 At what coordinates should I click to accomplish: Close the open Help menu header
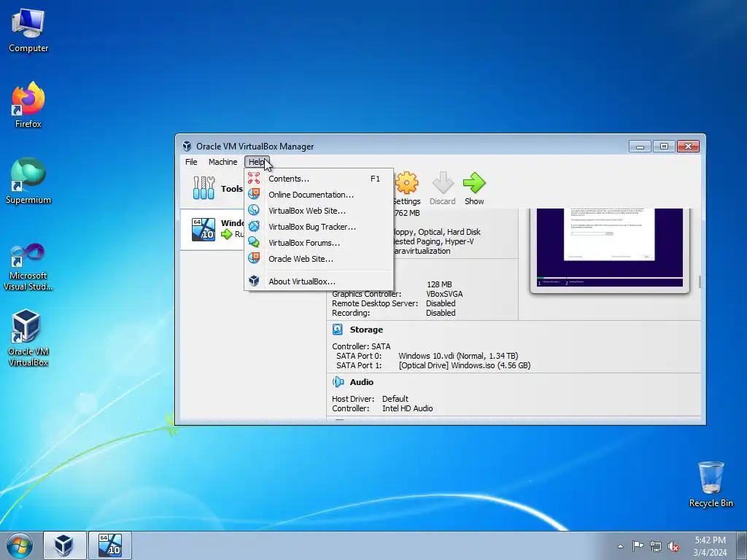(x=257, y=162)
